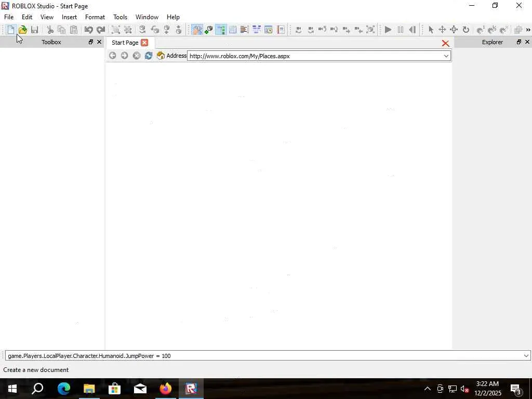532x399 pixels.
Task: Redo the last action
Action: click(100, 30)
